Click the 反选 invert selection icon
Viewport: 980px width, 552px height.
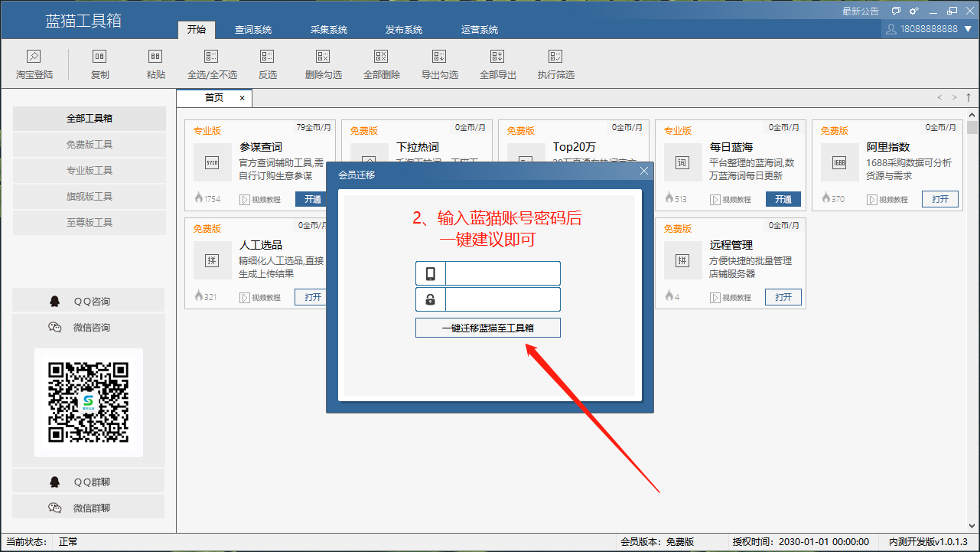click(x=267, y=57)
